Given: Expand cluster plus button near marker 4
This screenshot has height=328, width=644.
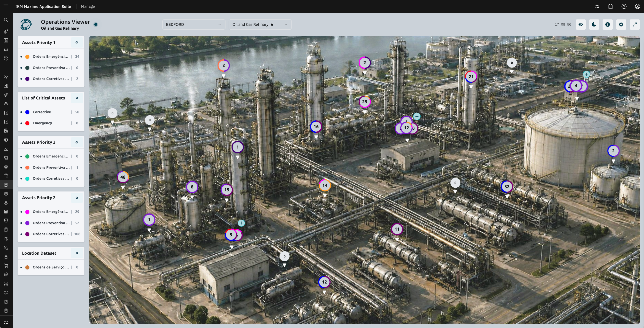Looking at the screenshot, I should (x=586, y=74).
